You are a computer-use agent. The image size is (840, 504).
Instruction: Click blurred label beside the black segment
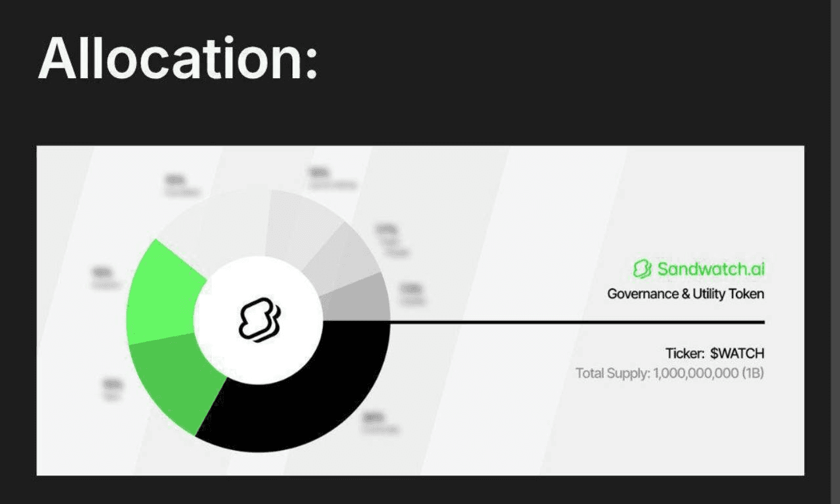380,423
